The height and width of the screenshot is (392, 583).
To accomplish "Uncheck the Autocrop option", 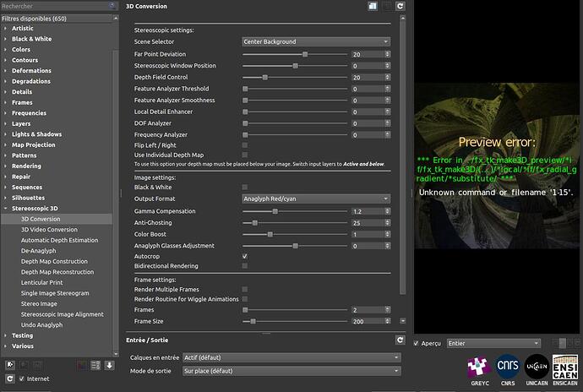I will [245, 256].
